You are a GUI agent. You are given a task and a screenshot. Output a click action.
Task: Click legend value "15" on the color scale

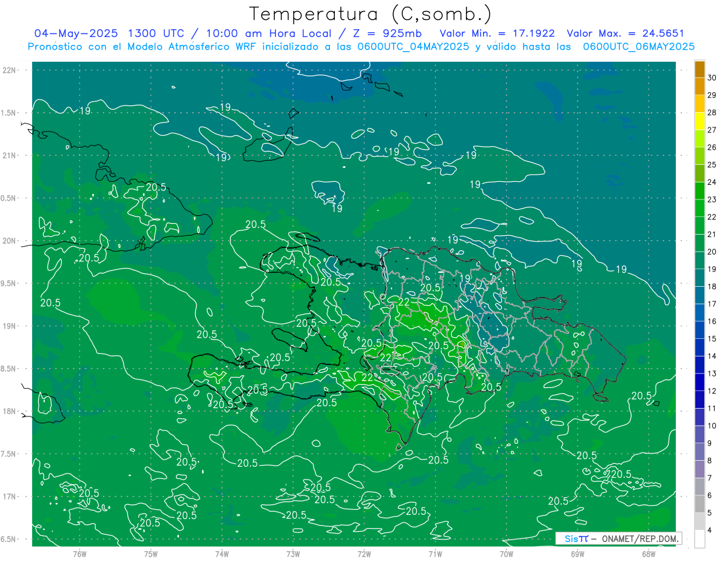pyautogui.click(x=712, y=338)
